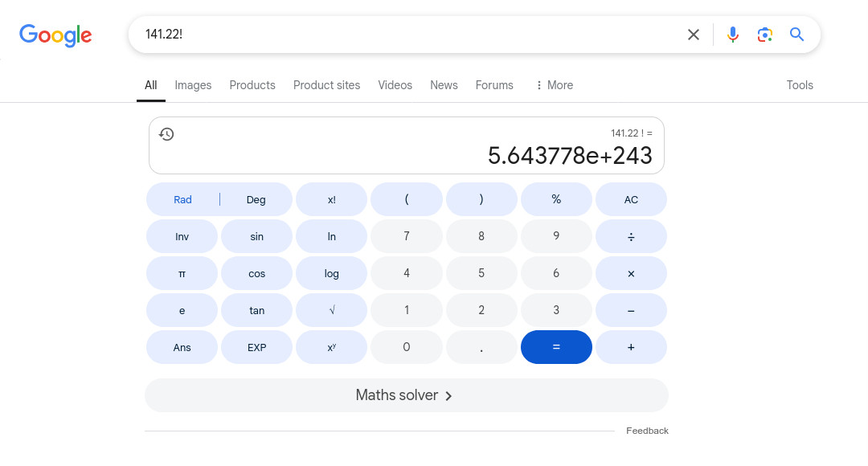Click the digit 4 key

tap(407, 273)
